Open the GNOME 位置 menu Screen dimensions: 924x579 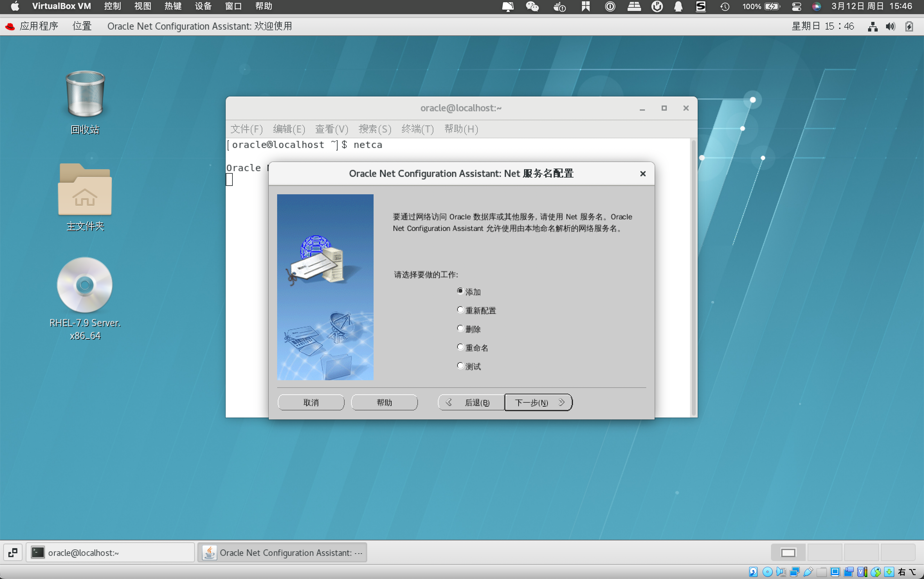tap(82, 26)
